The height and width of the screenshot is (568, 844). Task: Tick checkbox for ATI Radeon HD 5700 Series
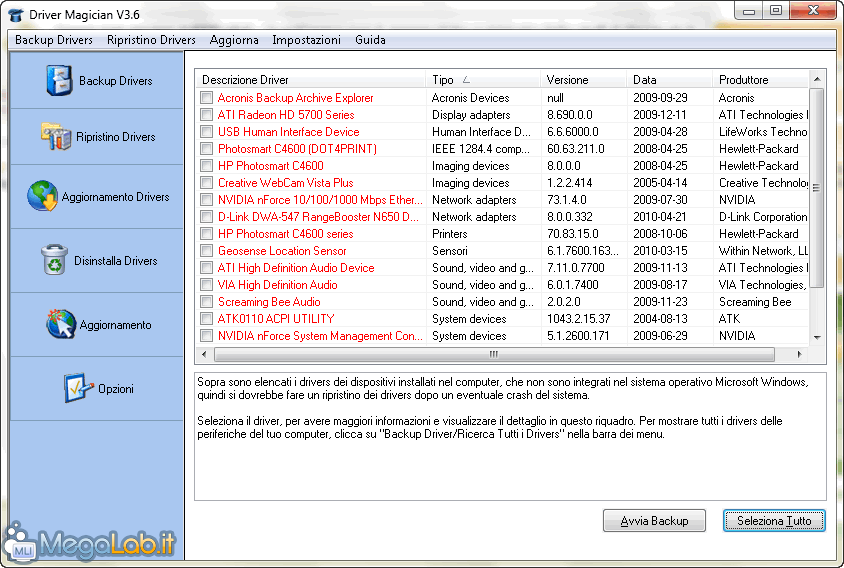click(x=206, y=115)
